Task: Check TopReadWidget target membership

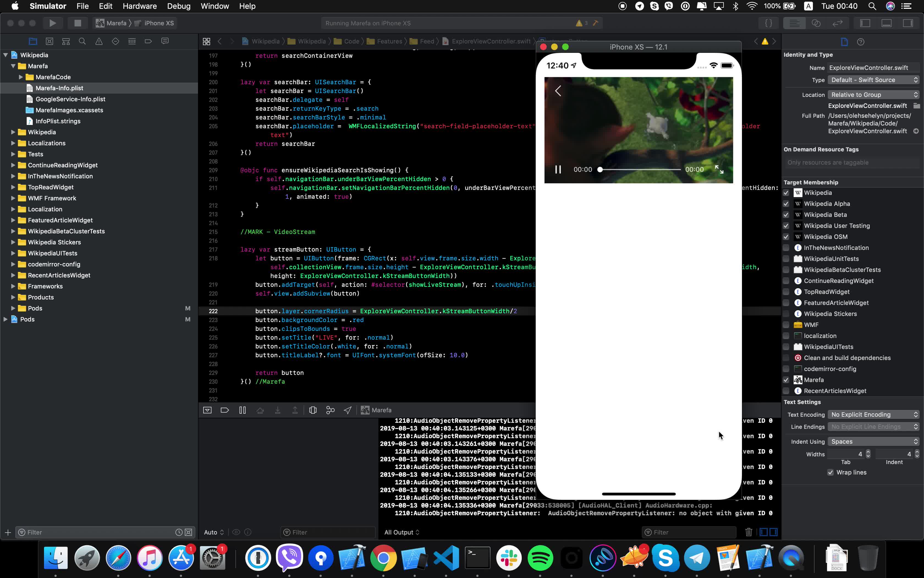Action: coord(786,292)
